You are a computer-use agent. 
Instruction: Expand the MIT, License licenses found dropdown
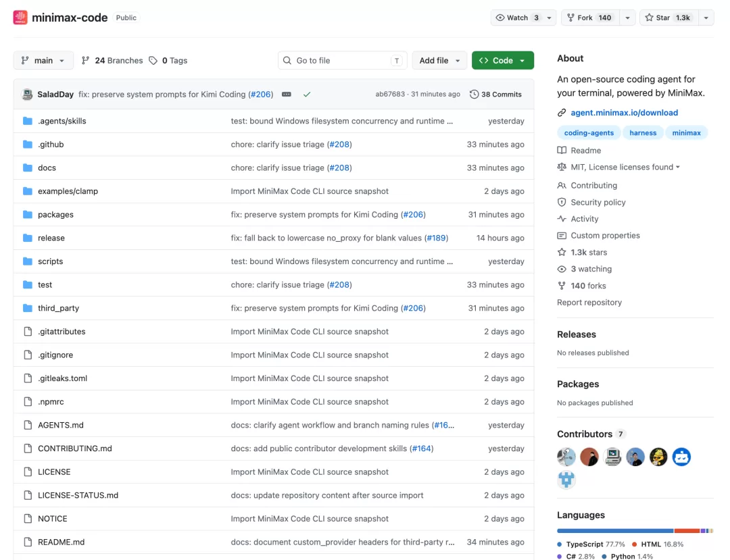pyautogui.click(x=625, y=167)
